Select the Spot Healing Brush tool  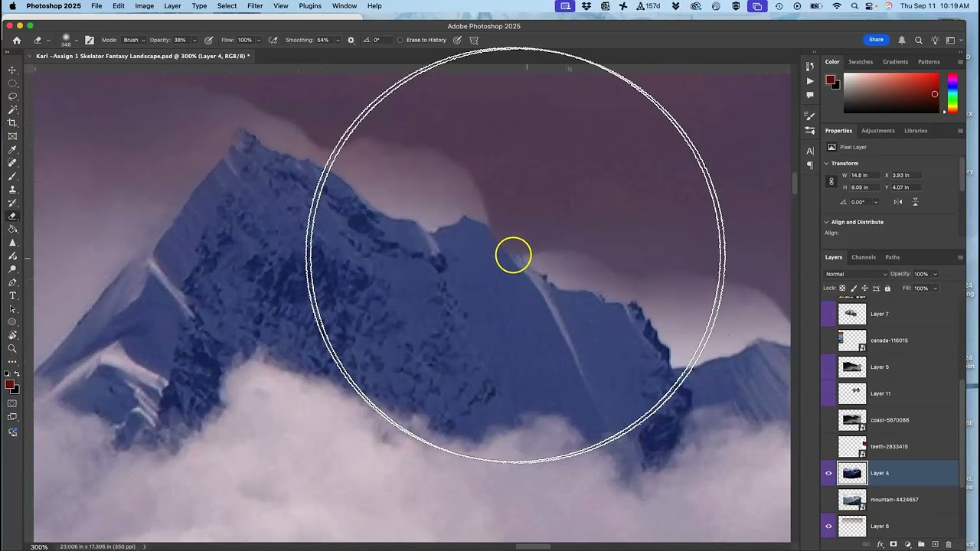point(12,163)
